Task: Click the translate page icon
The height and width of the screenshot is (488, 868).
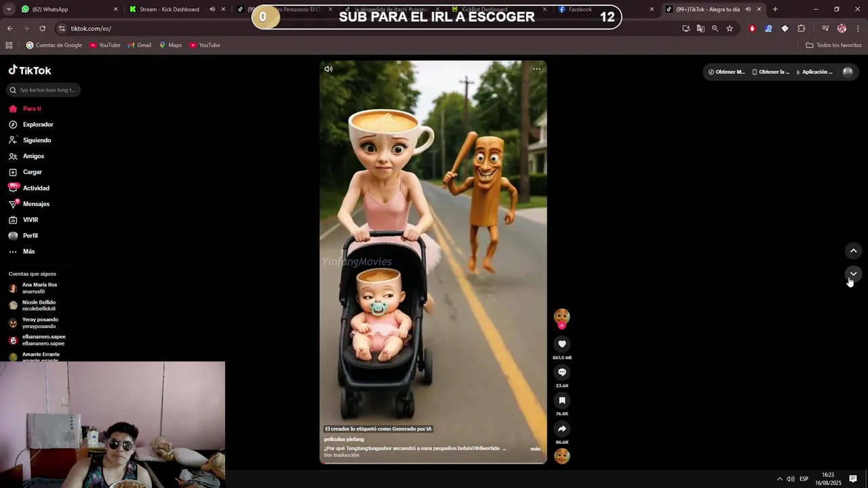Action: (701, 28)
